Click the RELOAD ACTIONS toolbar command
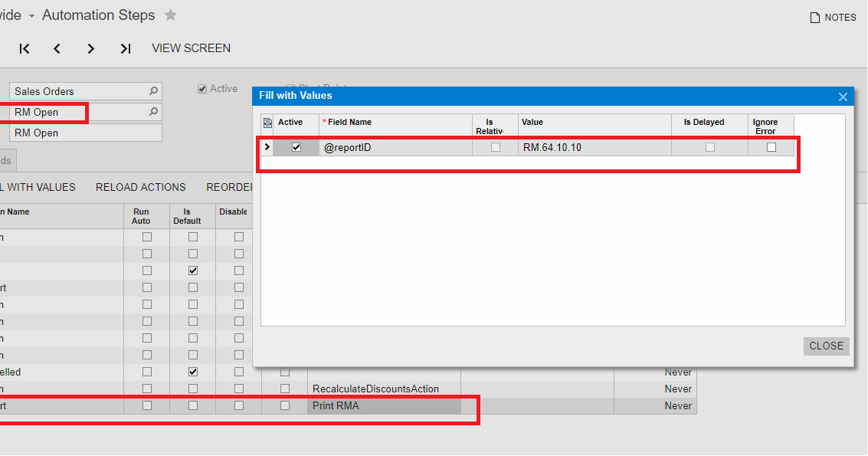This screenshot has width=868, height=456. (x=140, y=187)
